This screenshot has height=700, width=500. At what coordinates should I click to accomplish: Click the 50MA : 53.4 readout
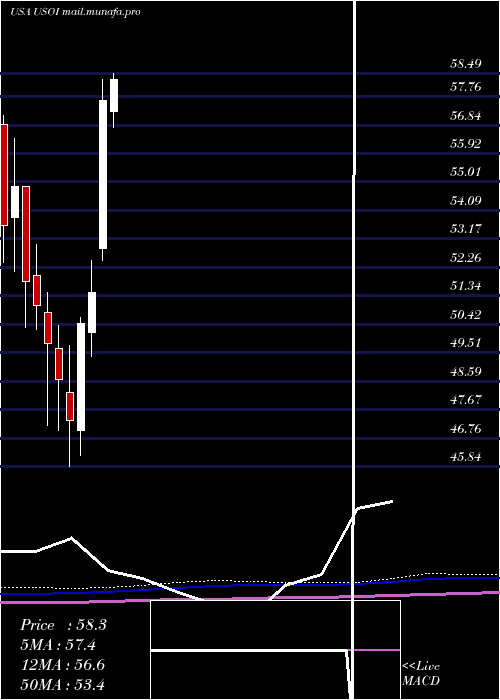(62, 684)
